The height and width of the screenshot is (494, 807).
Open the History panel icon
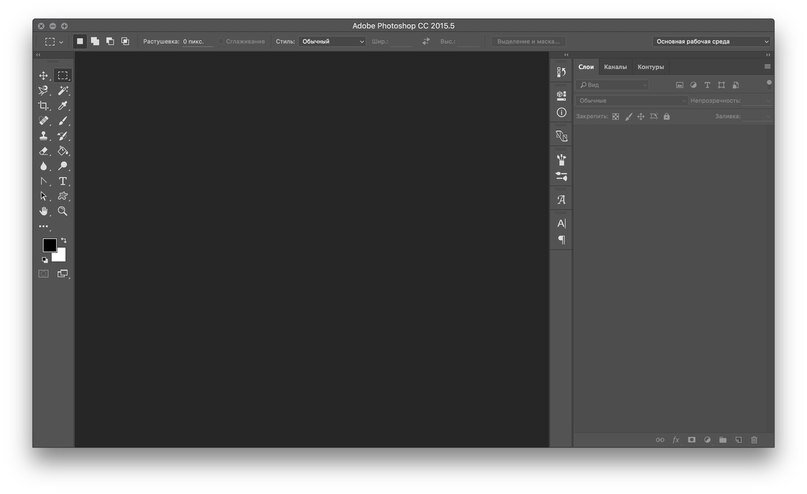(561, 72)
